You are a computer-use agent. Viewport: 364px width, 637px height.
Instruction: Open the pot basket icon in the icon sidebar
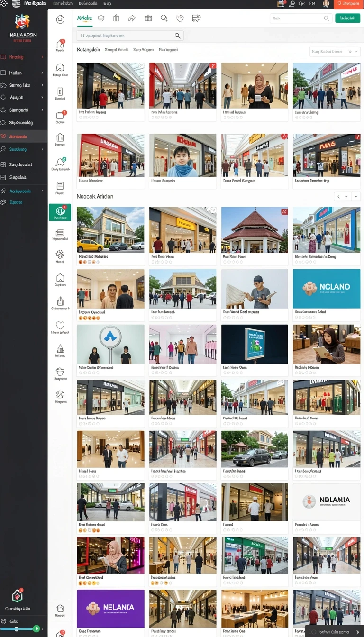tap(60, 372)
